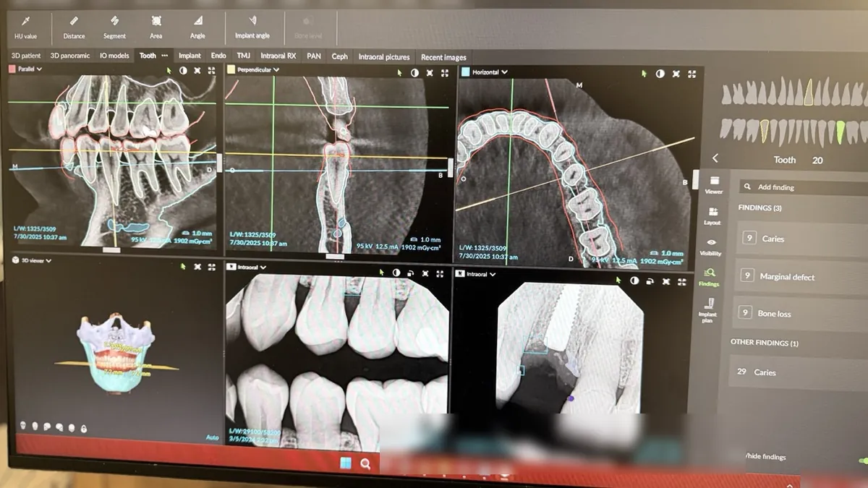Open the Caries finding for tooth 29
This screenshot has width=868, height=488.
pos(798,372)
